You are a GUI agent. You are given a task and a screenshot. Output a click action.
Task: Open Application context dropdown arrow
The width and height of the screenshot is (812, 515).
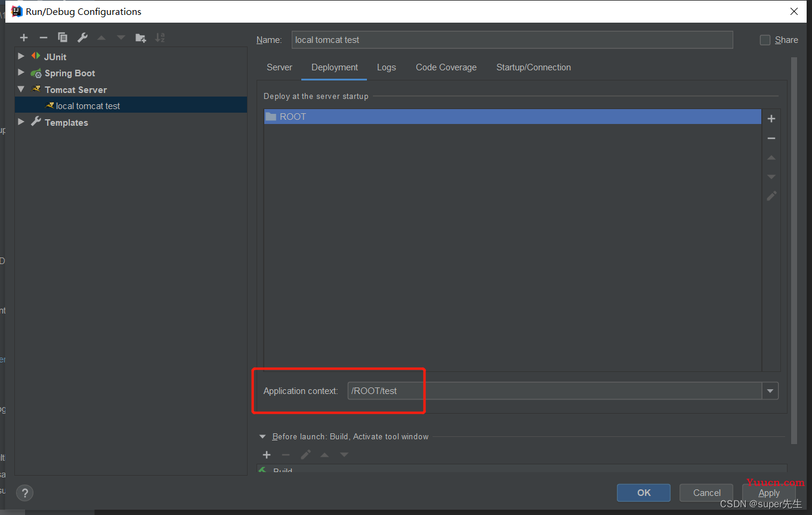point(770,391)
